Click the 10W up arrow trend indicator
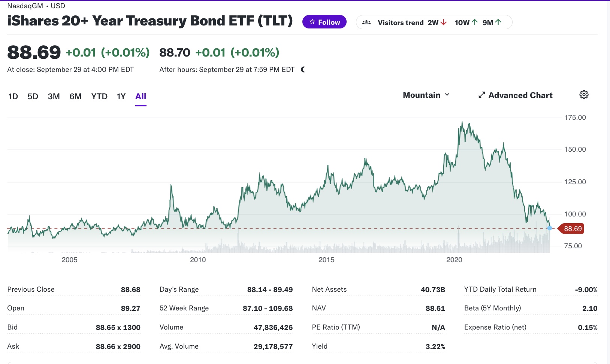Image resolution: width=610 pixels, height=364 pixels. coord(475,22)
